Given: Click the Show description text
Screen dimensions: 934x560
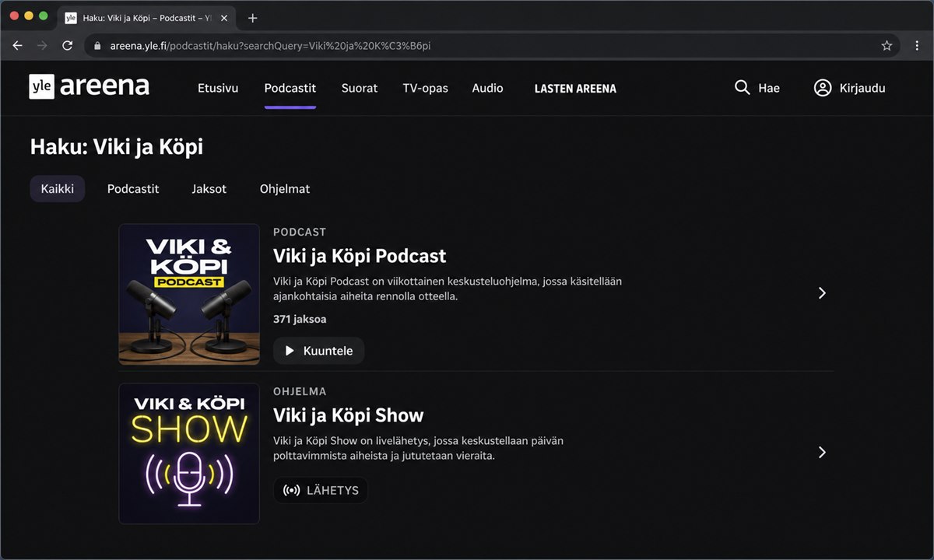Looking at the screenshot, I should tap(419, 448).
